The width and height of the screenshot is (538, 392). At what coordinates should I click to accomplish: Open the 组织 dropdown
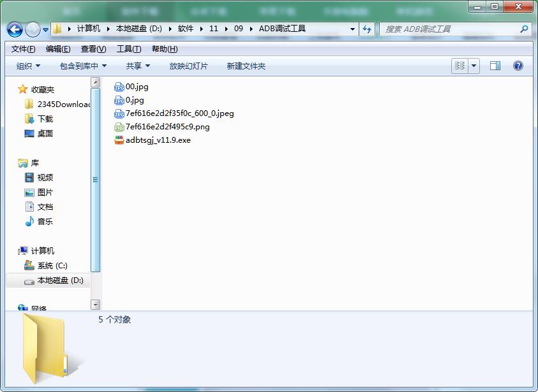coord(28,66)
